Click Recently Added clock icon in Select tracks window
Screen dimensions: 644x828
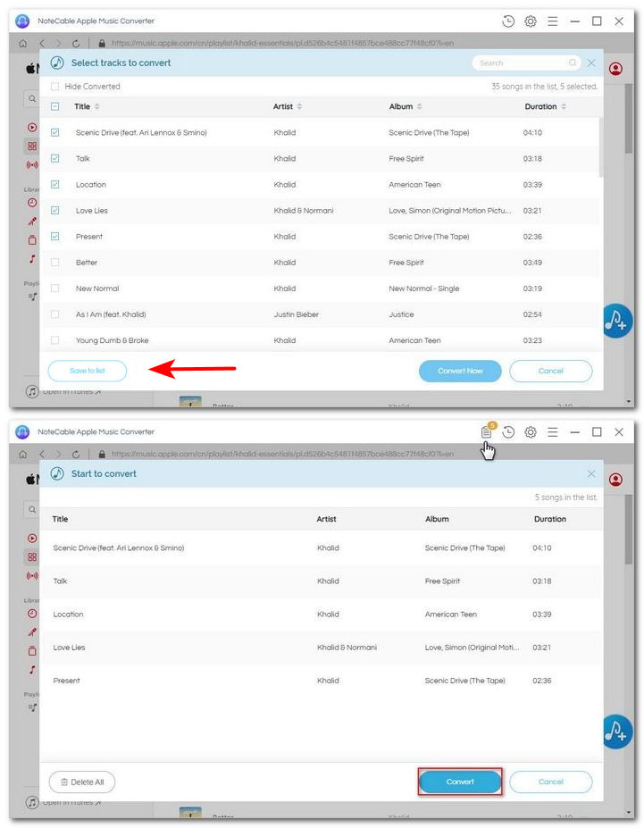pos(32,203)
